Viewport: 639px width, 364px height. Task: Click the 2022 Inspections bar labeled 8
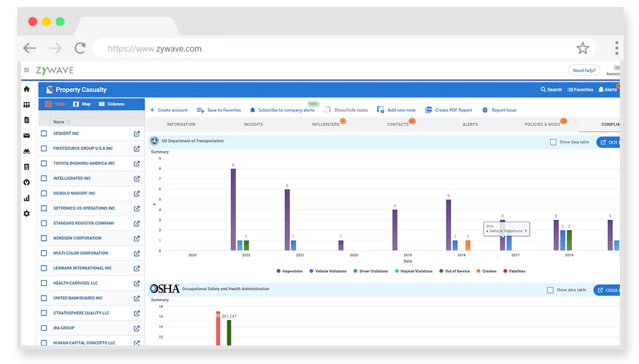pyautogui.click(x=233, y=209)
